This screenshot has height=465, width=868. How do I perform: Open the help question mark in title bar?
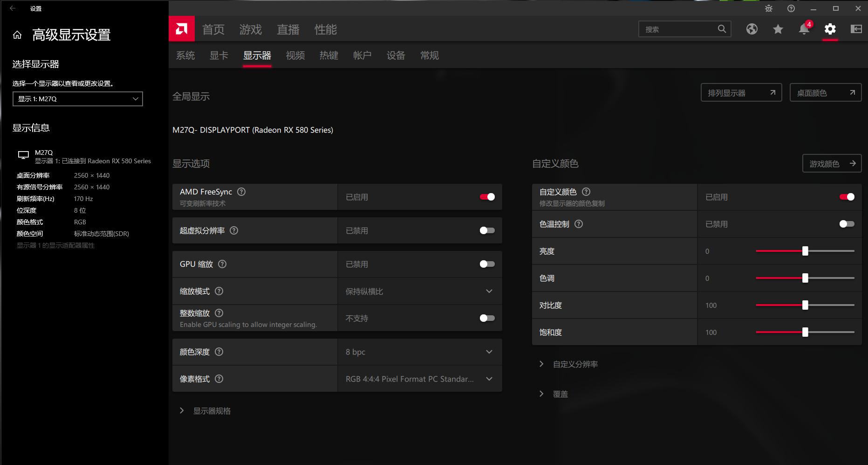791,8
